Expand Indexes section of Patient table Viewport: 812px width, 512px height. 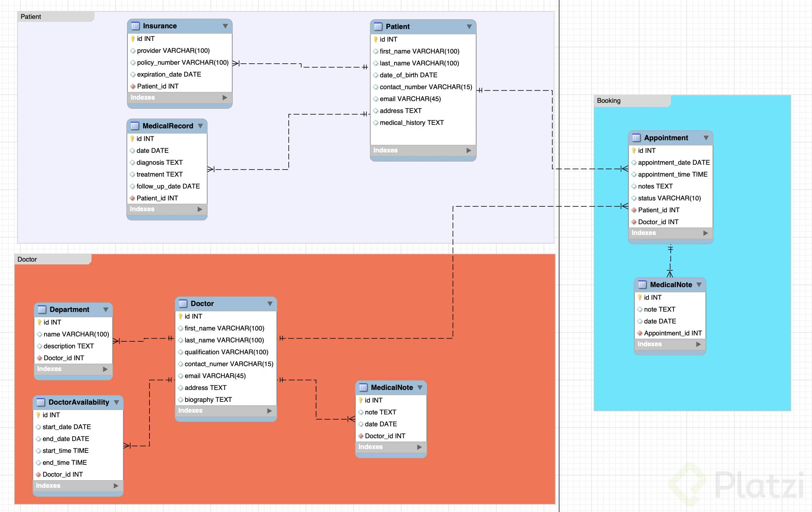(x=469, y=150)
